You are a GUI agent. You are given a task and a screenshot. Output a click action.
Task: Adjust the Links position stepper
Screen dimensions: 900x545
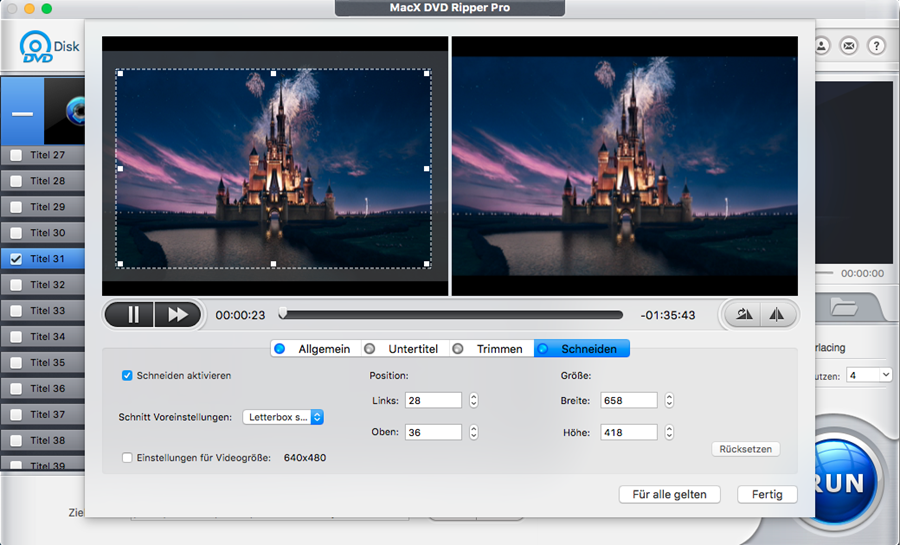click(474, 400)
